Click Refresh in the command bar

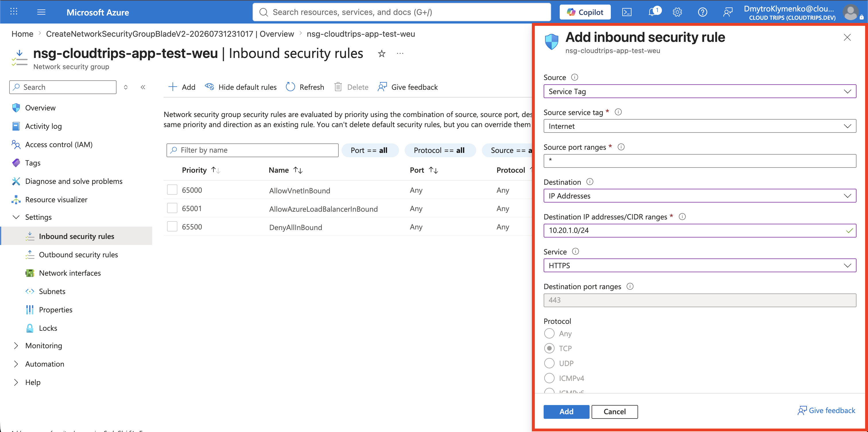[x=305, y=87]
